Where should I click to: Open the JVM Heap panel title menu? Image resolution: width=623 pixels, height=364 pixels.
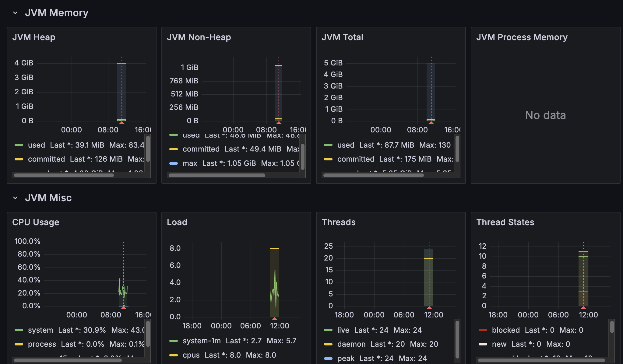tap(34, 37)
